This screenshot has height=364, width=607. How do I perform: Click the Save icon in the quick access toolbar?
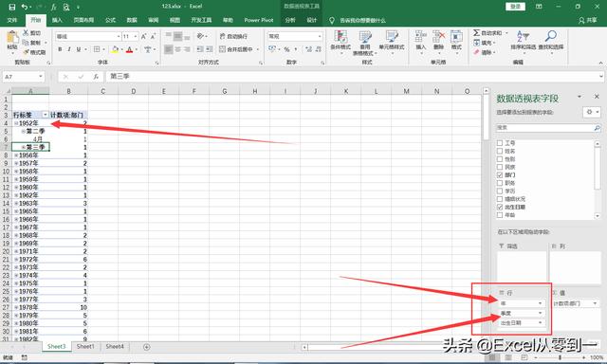[x=12, y=7]
